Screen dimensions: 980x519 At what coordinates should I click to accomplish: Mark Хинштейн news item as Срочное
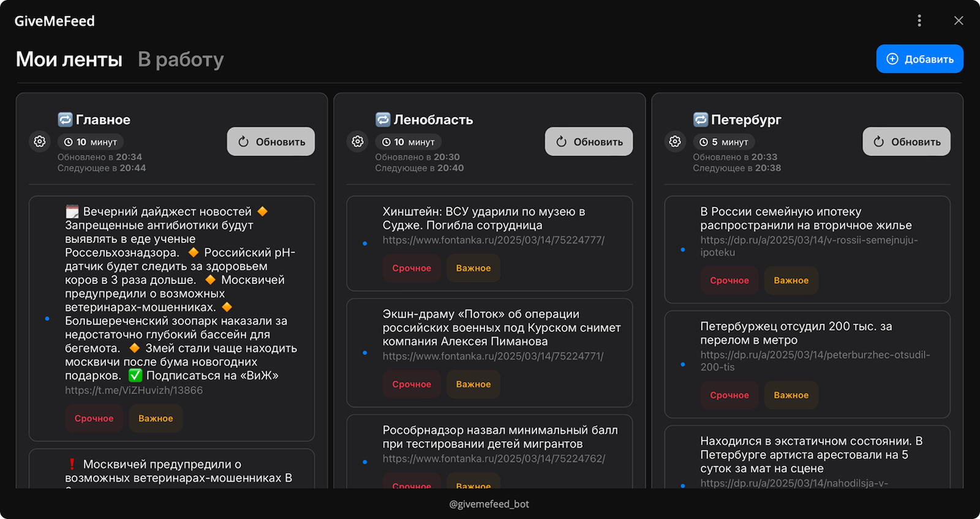click(x=412, y=268)
